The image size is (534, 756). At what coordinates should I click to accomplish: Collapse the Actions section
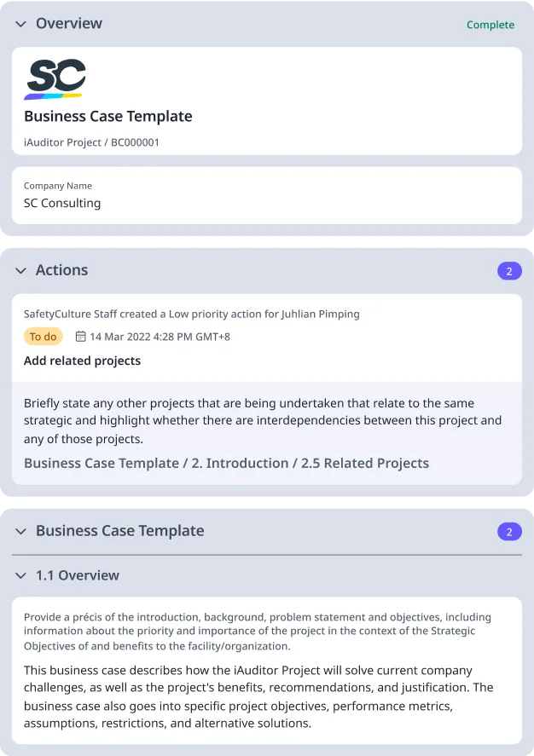20,270
